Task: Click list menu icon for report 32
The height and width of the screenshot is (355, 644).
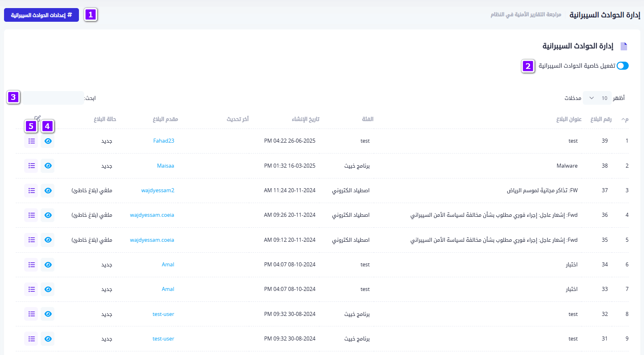Action: (x=31, y=314)
